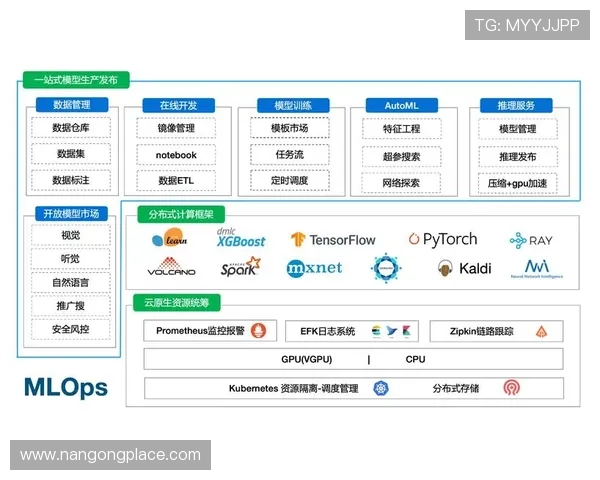This screenshot has width=600, height=480.
Task: Select the PyTorch logo
Action: click(443, 239)
